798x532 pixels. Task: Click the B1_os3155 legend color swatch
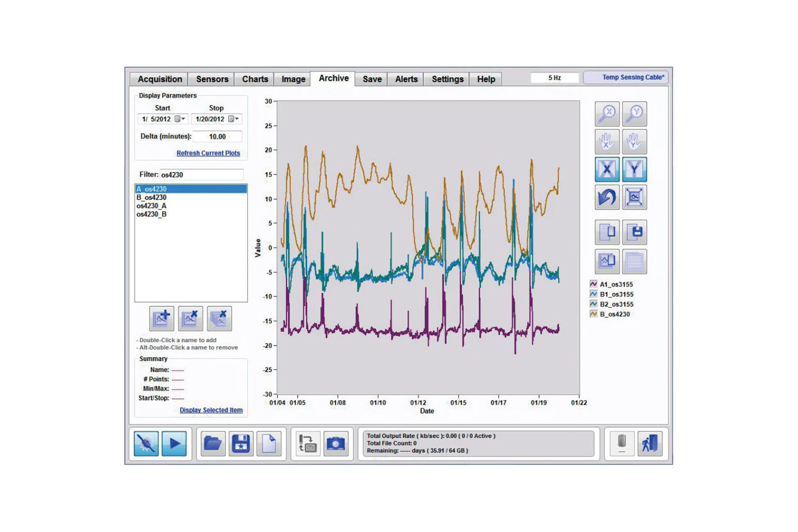(594, 294)
